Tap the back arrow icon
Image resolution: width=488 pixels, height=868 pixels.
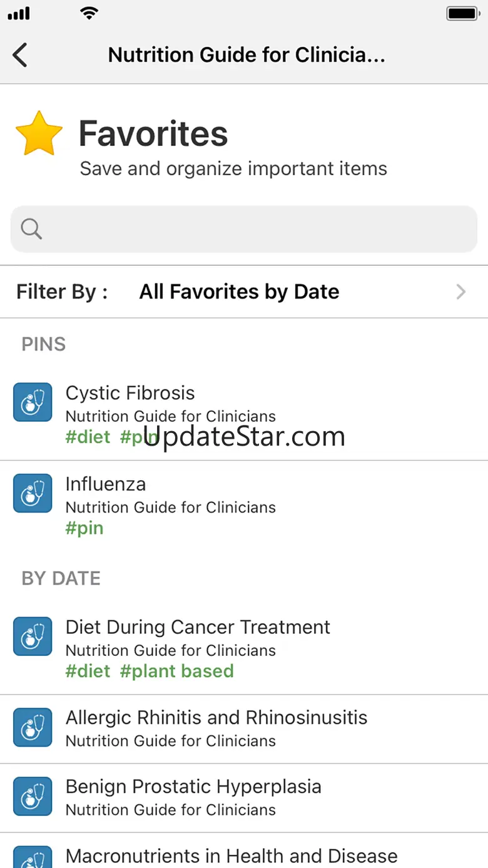(x=20, y=55)
